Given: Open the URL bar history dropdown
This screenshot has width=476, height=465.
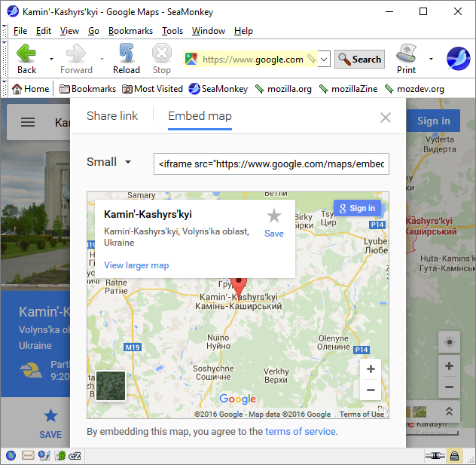Looking at the screenshot, I should [x=324, y=59].
